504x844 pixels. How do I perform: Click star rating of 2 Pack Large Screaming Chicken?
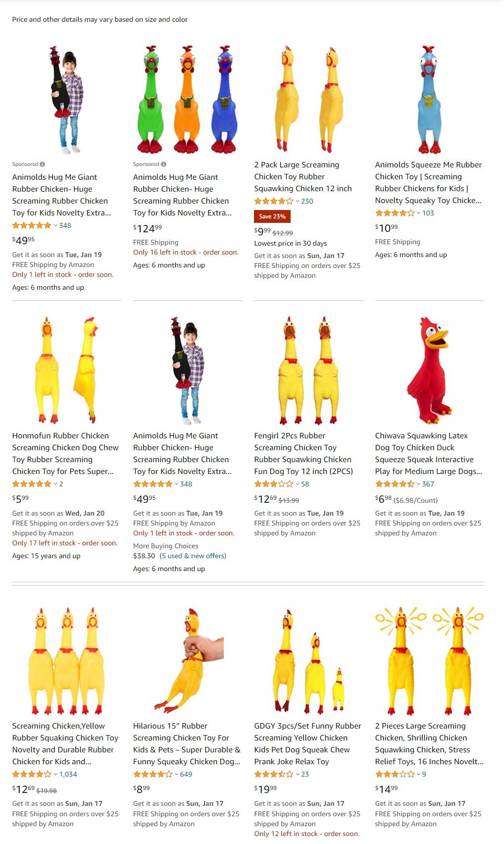(274, 201)
